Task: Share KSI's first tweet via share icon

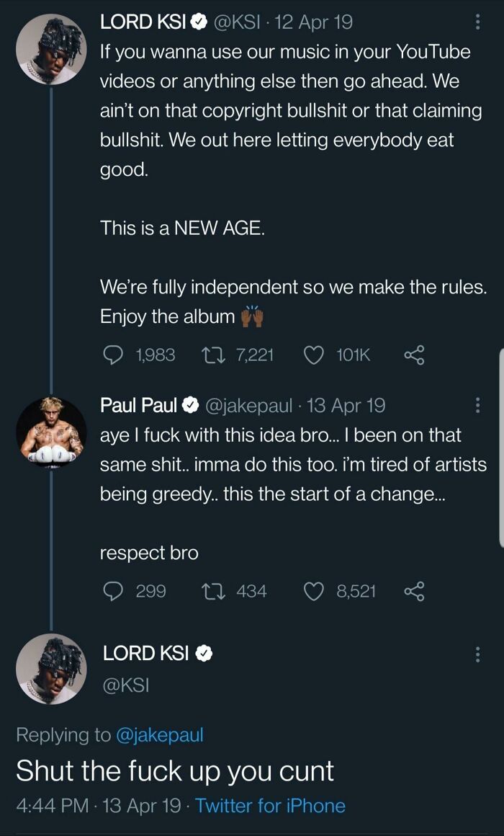Action: (414, 355)
